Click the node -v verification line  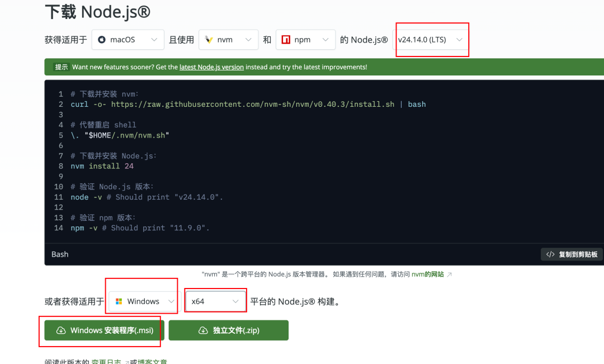pyautogui.click(x=147, y=197)
